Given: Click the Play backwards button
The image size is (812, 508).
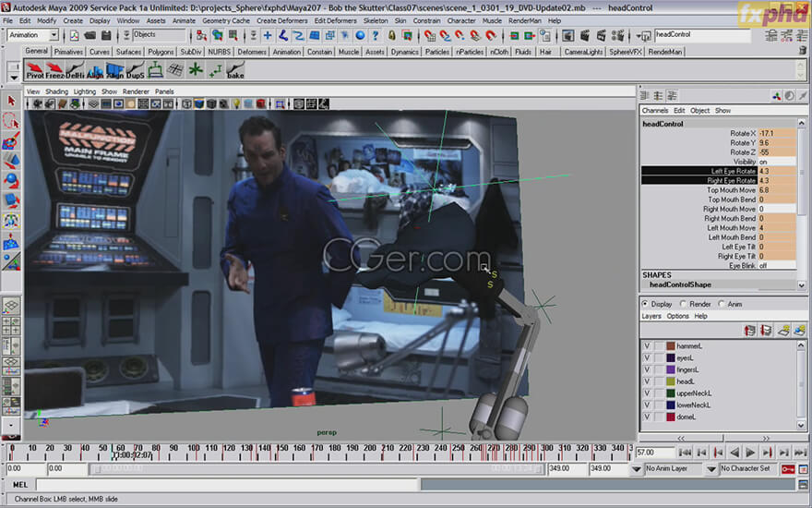Looking at the screenshot, I should click(x=734, y=453).
